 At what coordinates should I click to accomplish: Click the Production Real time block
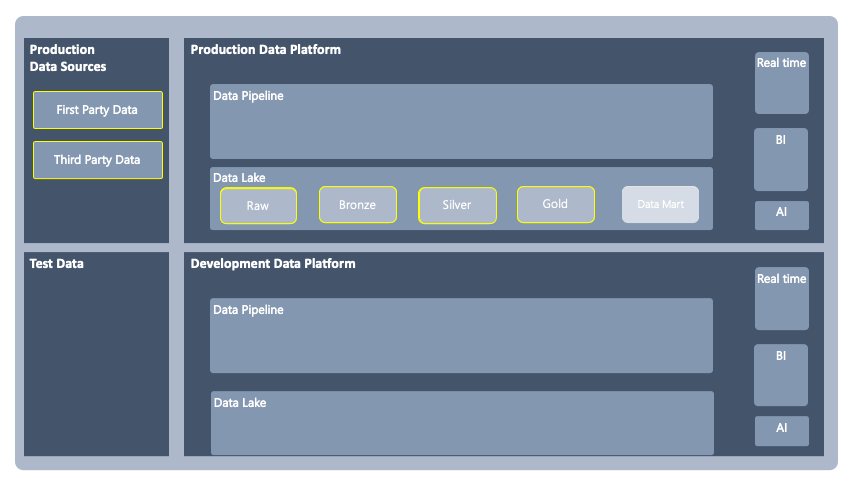pyautogui.click(x=781, y=83)
